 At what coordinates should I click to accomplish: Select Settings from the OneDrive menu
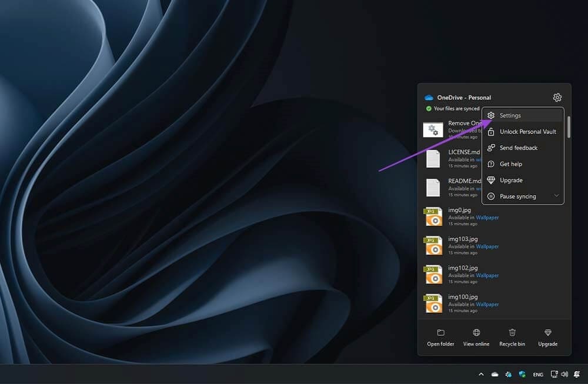pyautogui.click(x=523, y=115)
